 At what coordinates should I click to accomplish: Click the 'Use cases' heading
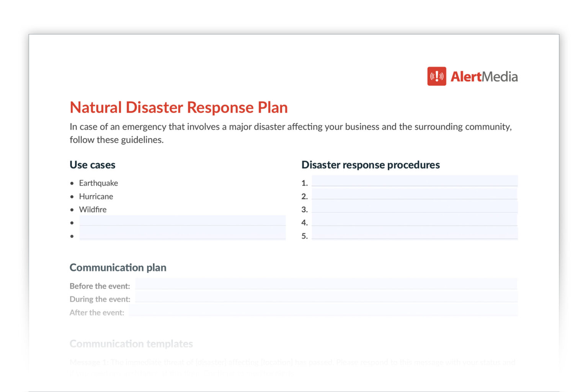click(92, 165)
